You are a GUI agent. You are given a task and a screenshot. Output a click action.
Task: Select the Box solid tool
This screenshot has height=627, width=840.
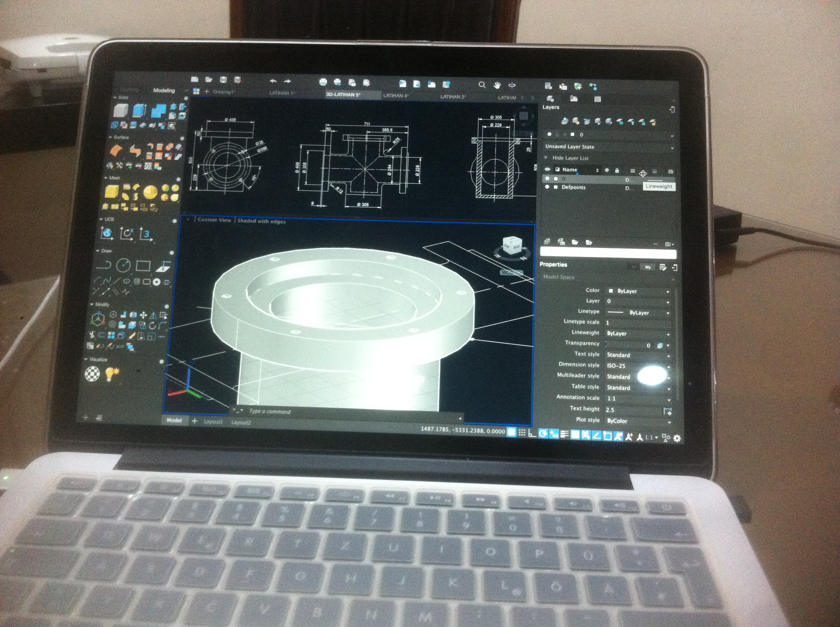pyautogui.click(x=121, y=110)
